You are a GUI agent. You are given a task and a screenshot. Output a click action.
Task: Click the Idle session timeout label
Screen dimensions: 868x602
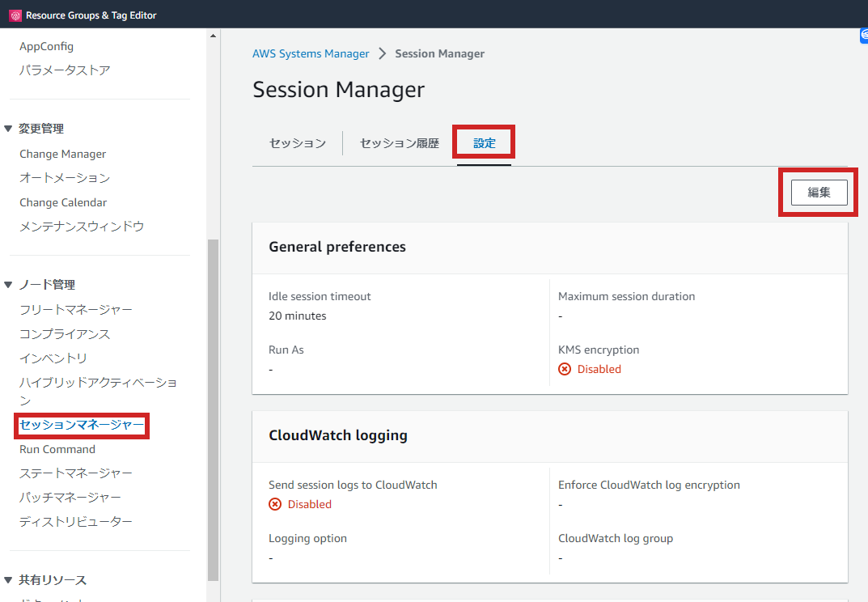[x=320, y=296]
